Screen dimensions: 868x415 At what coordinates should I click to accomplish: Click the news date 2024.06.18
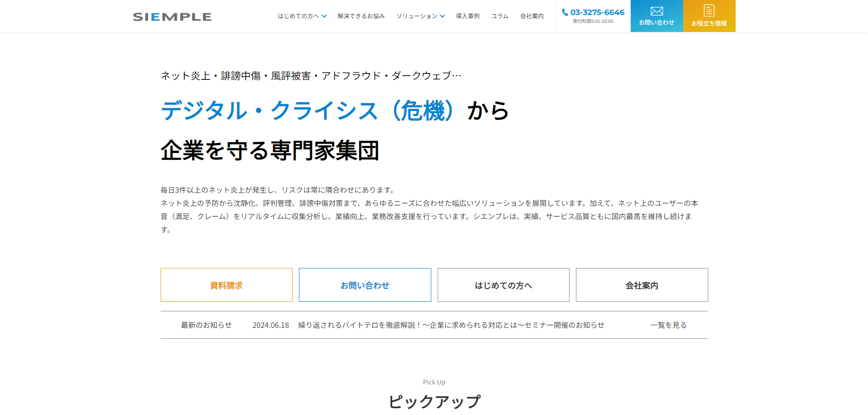click(271, 325)
